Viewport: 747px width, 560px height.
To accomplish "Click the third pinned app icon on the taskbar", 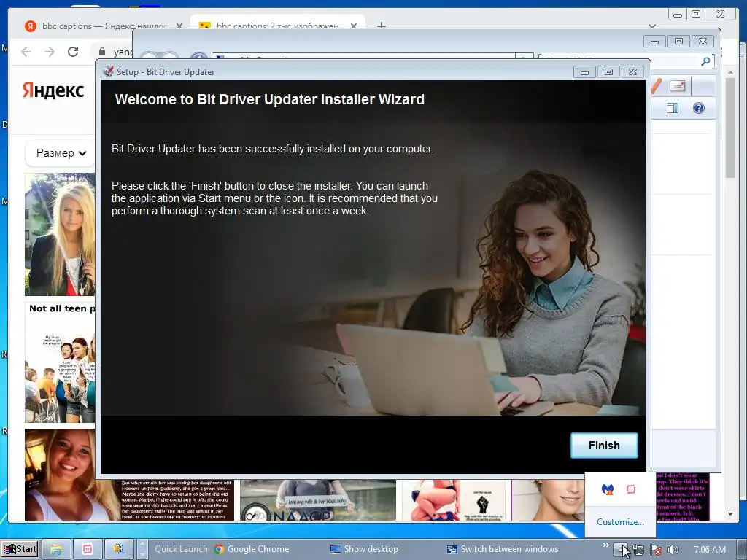I will tap(119, 549).
